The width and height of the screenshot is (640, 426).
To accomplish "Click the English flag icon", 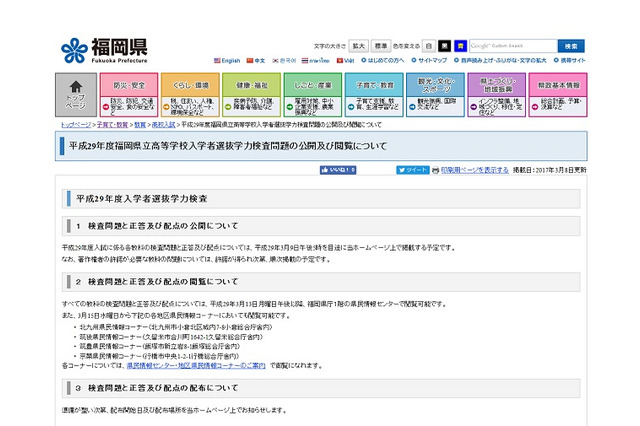I will (x=217, y=60).
